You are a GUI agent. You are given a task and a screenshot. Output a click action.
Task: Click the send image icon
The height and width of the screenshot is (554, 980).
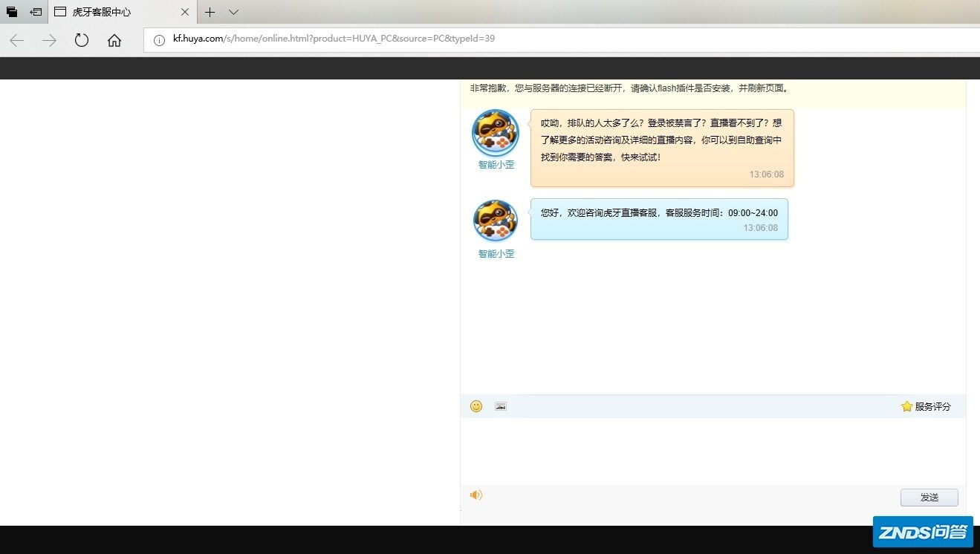501,406
